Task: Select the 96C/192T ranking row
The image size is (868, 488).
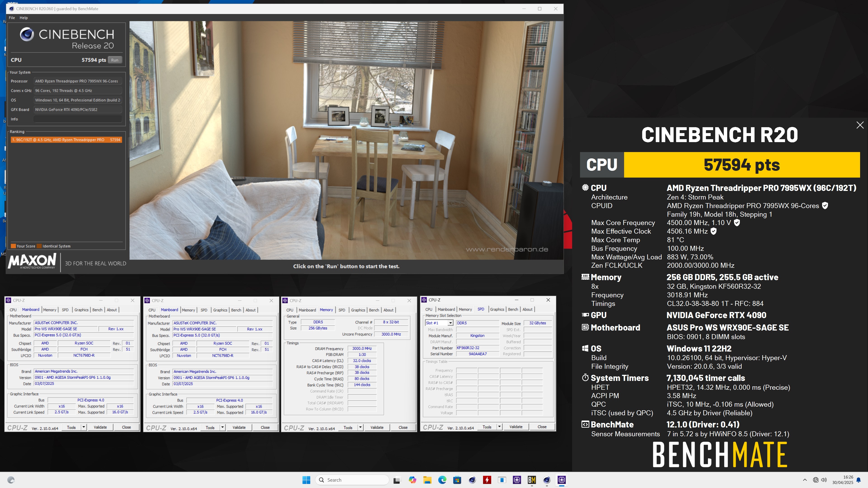Action: (66, 140)
